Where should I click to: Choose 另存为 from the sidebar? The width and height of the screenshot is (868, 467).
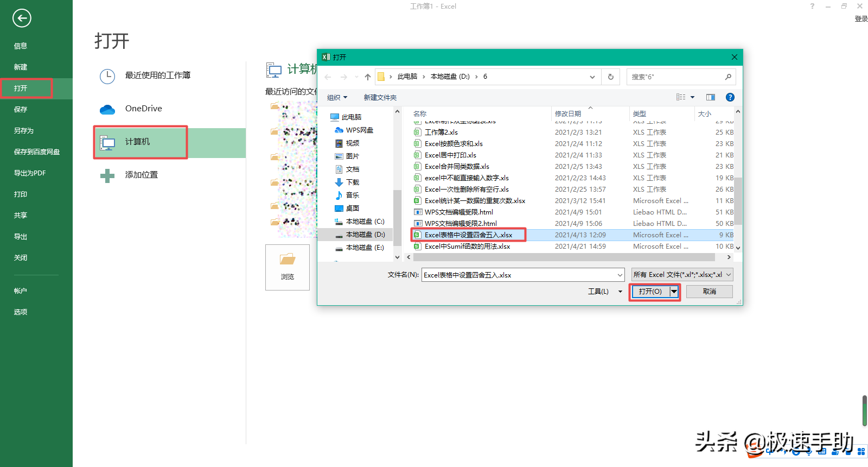24,131
